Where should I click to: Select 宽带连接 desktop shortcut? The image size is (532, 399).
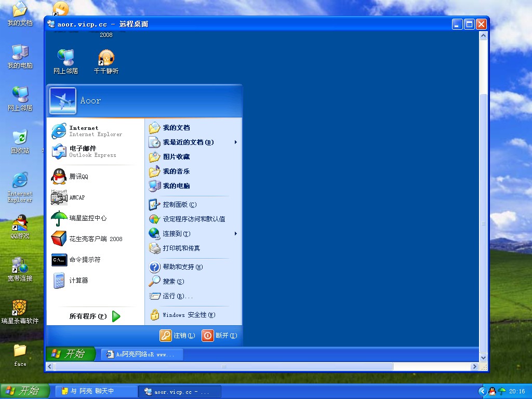click(20, 270)
